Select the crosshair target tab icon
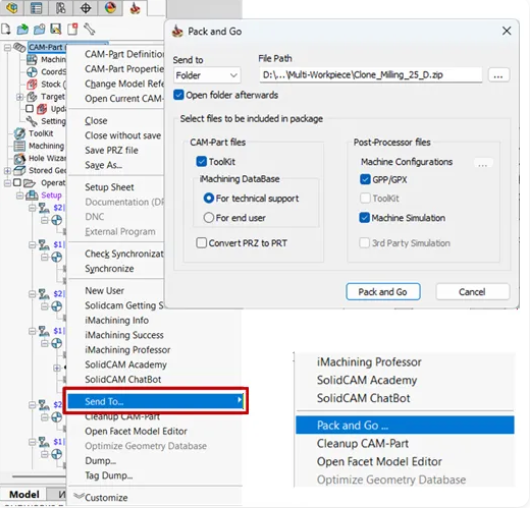530x508 pixels. (x=86, y=8)
